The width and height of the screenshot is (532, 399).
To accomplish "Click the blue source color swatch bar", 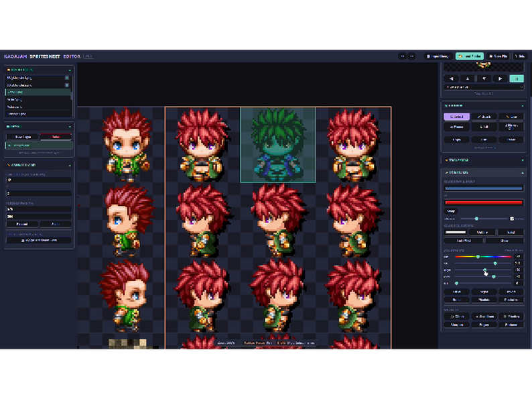I will [484, 188].
